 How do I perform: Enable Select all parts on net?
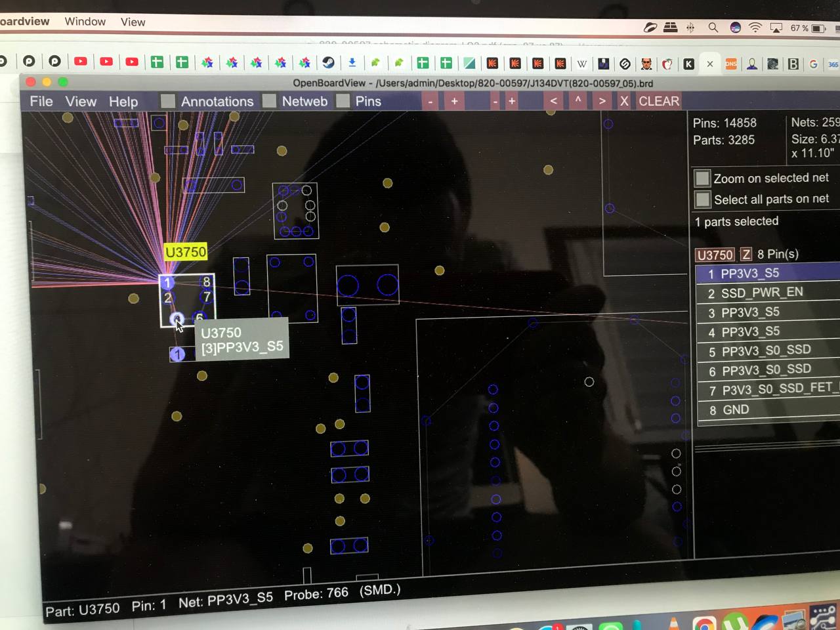(x=703, y=199)
